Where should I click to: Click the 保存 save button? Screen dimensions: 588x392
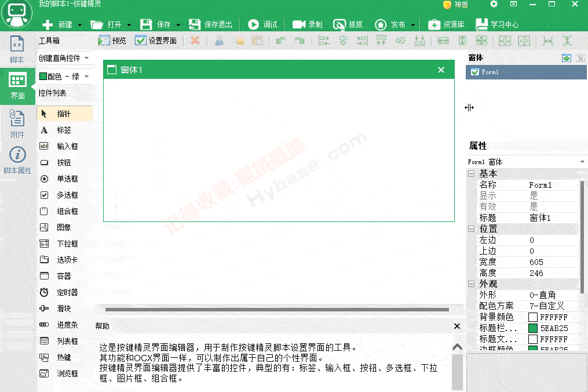[x=156, y=24]
